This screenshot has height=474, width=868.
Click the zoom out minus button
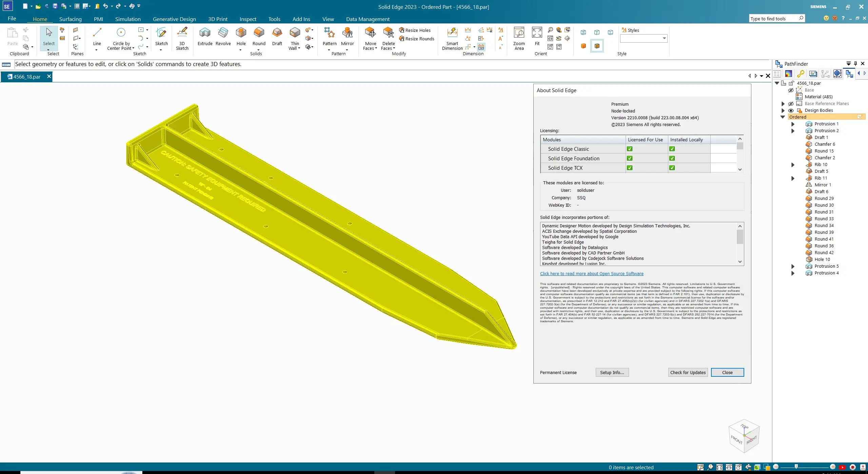(x=776, y=467)
